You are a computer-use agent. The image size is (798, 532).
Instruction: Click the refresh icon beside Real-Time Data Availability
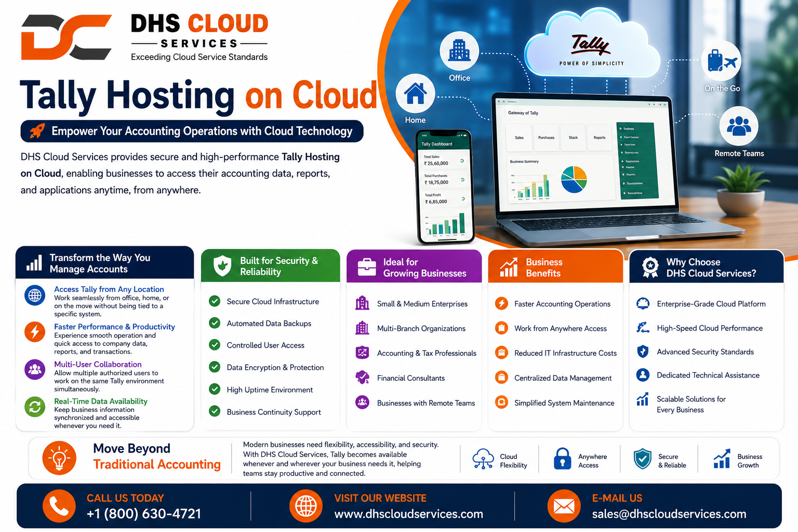(x=35, y=406)
